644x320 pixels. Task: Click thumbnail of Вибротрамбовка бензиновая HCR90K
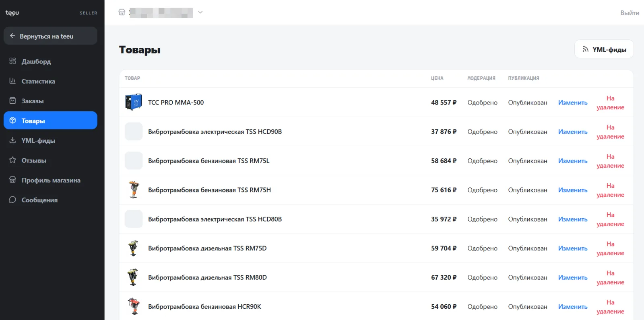point(134,306)
